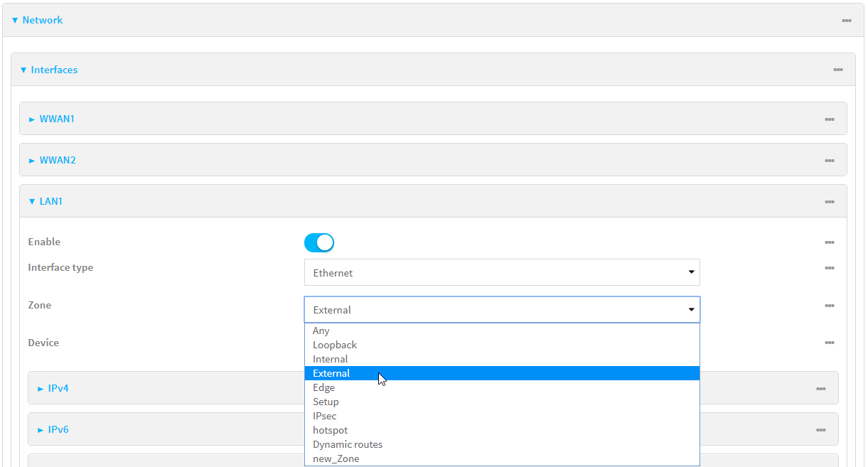Select Internal from the zone list
The width and height of the screenshot is (868, 467).
(x=331, y=359)
